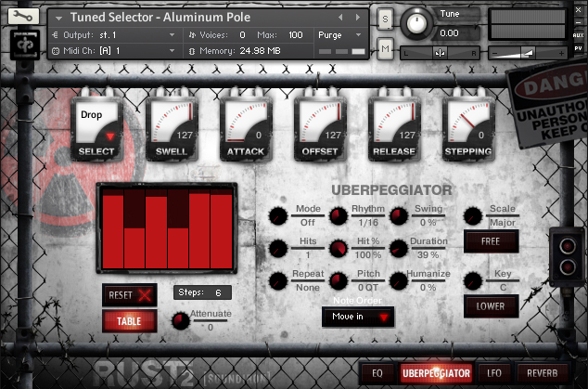Turn the Repeat knob
Screen dimensions: 588x389
(278, 281)
